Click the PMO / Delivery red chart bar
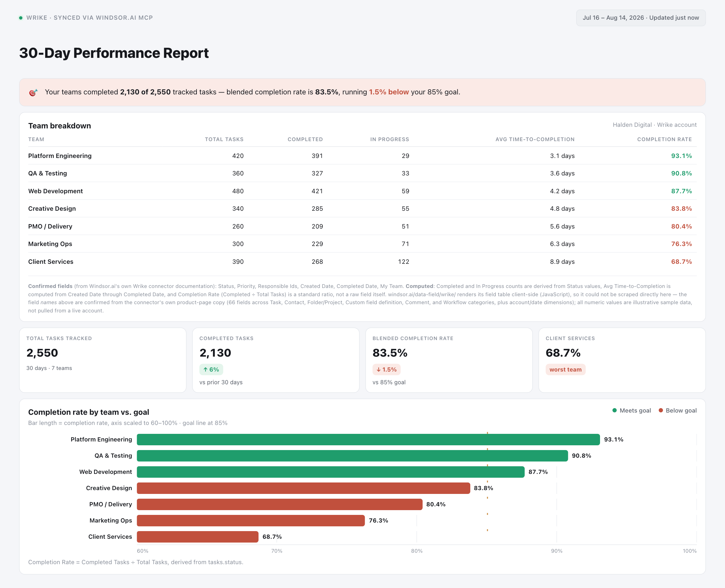Viewport: 725px width, 588px height. click(x=280, y=504)
